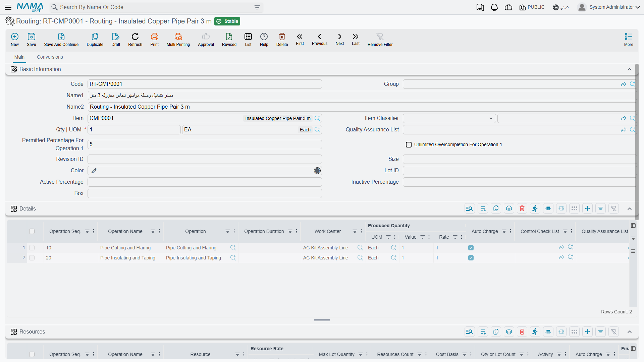
Task: Open System Administrator user menu
Action: (609, 7)
